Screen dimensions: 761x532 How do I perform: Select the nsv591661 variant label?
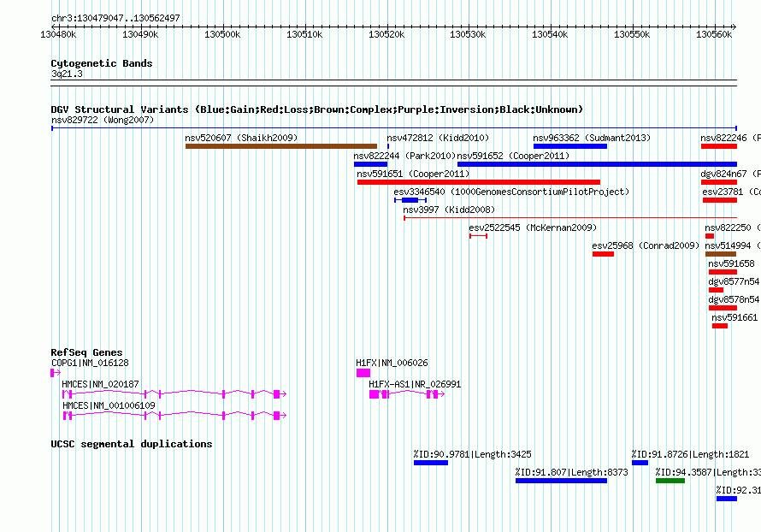point(734,317)
